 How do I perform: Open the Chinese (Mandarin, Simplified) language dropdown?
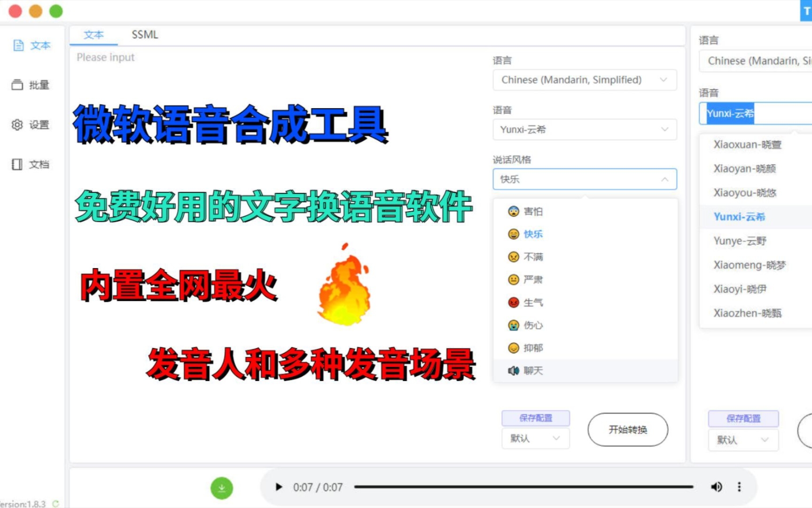(x=585, y=80)
